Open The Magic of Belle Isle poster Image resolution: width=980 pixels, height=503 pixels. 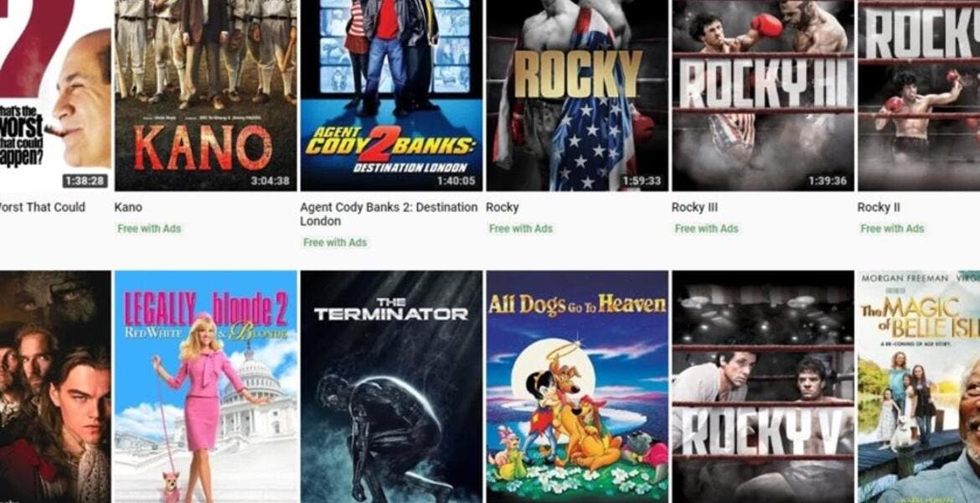(x=919, y=386)
